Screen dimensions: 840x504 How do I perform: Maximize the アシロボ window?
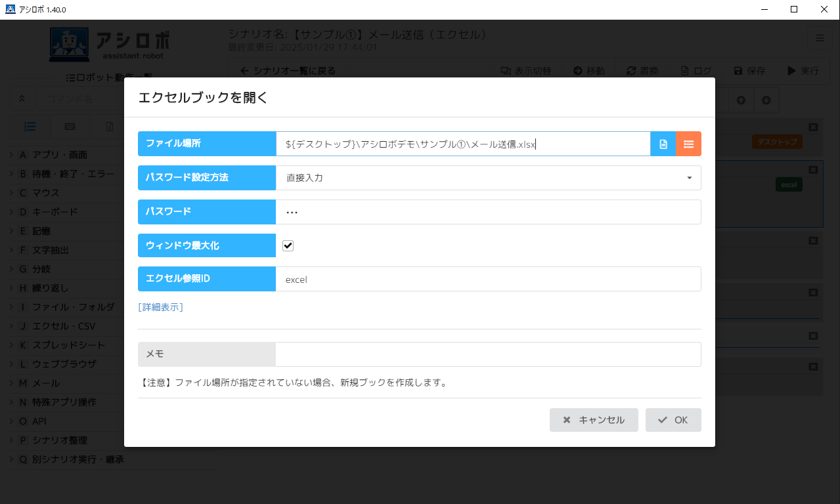click(794, 9)
